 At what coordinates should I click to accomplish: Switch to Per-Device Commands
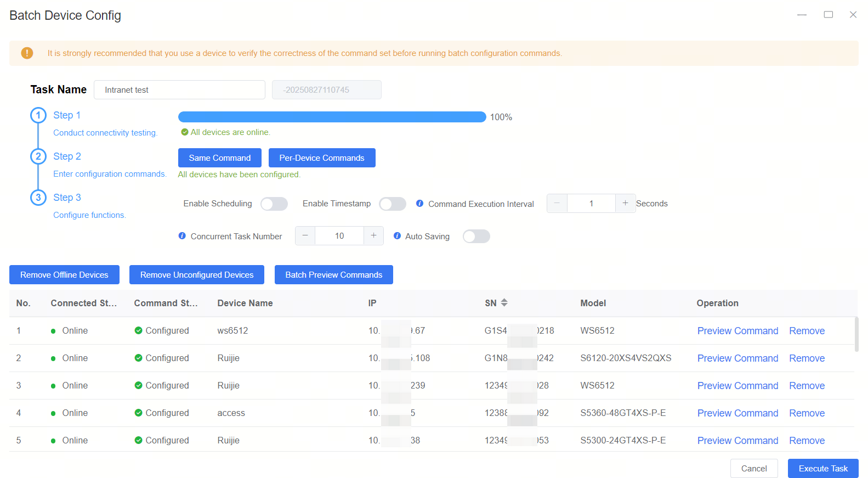click(x=322, y=158)
